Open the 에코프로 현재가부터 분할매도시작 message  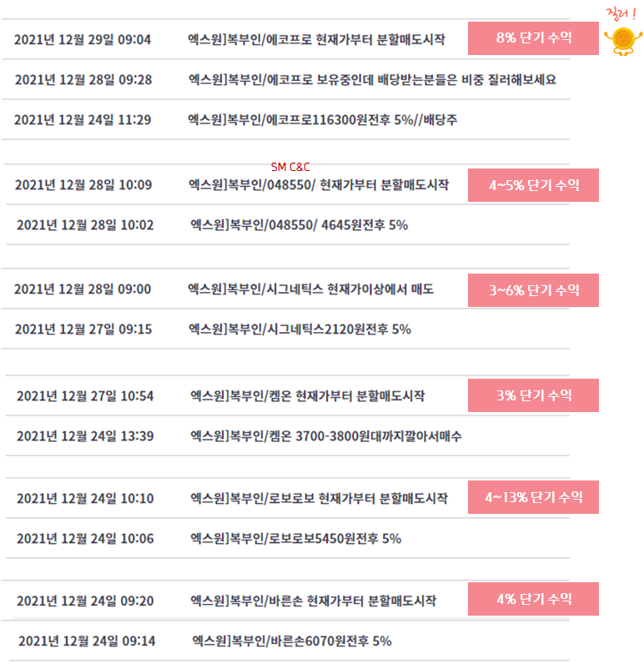tap(316, 40)
